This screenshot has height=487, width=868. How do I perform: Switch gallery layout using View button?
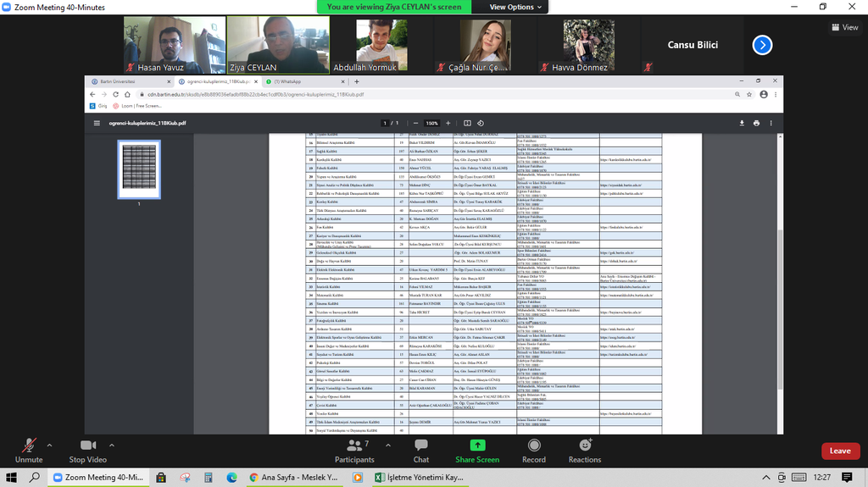[x=844, y=27]
